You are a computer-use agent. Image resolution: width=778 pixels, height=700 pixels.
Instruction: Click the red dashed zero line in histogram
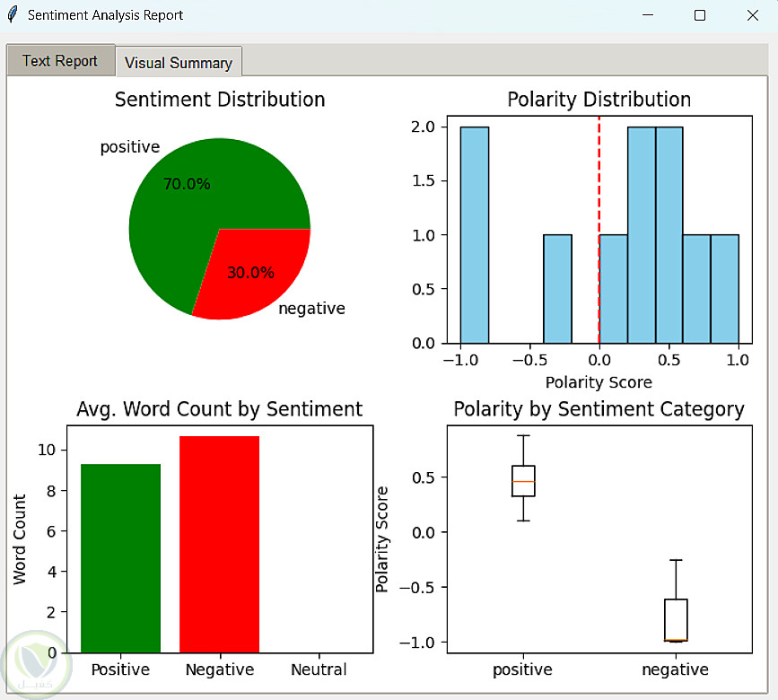point(599,230)
